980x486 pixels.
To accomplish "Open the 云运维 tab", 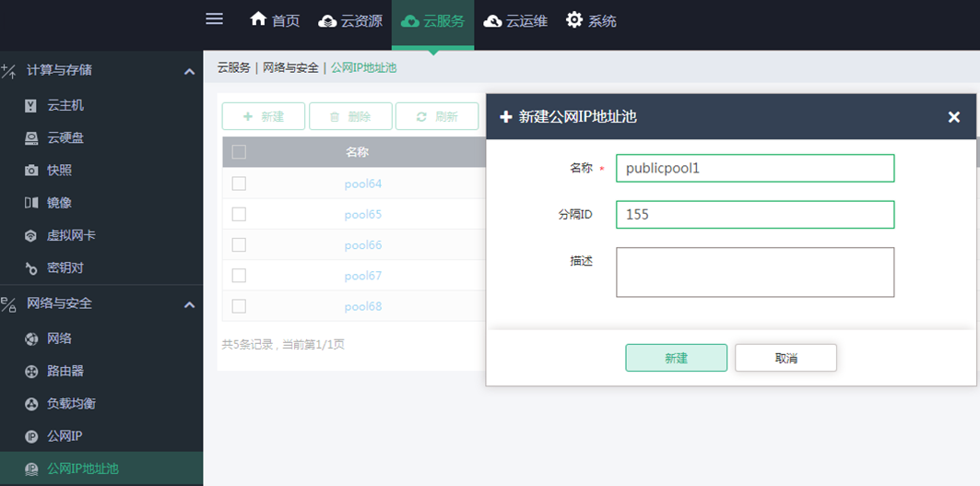I will (x=515, y=20).
